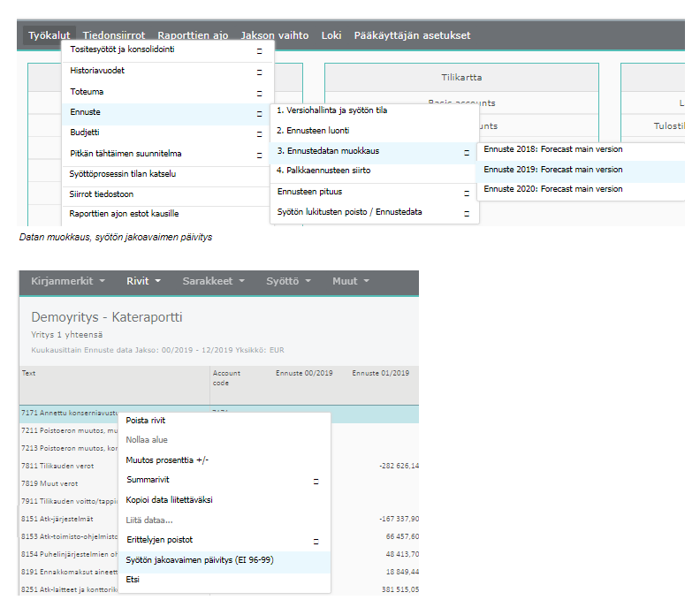Select Kopioi data liitettäväksi

click(x=170, y=500)
